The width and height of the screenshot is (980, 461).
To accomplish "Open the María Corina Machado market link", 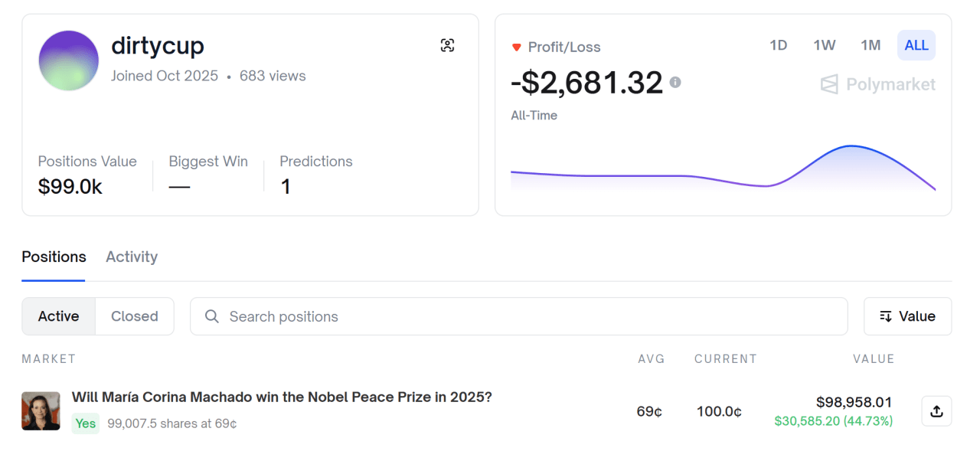I will [x=282, y=397].
